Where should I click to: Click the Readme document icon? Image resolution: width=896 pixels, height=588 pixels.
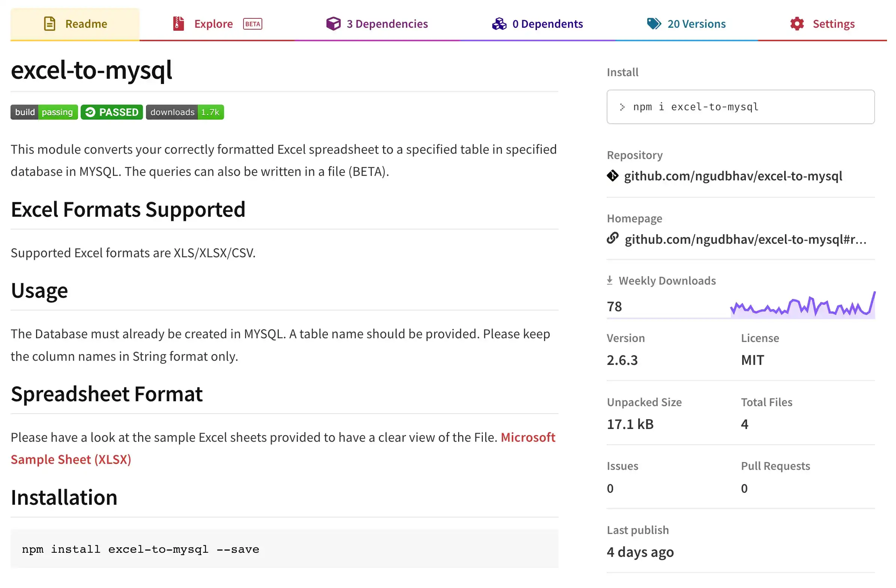pos(49,23)
